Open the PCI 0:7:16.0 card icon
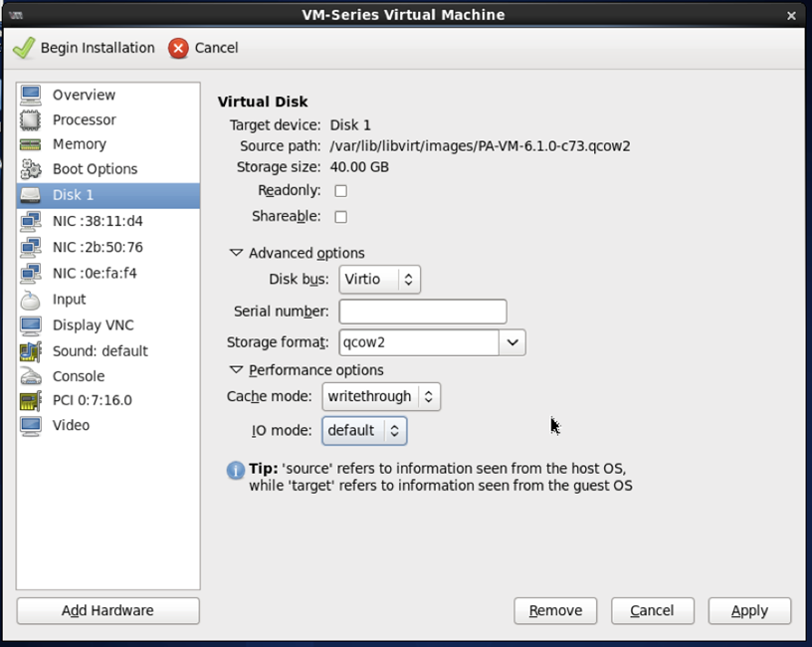 click(32, 401)
